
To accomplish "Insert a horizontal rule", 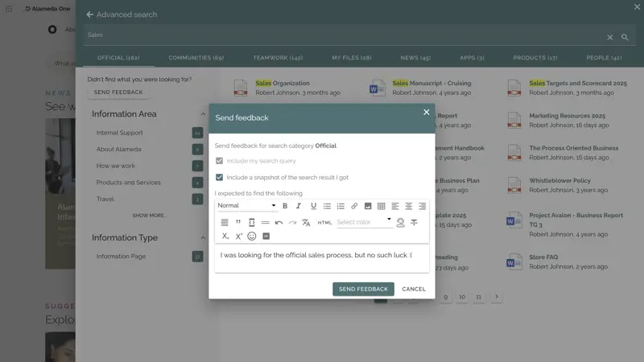I will tap(266, 223).
